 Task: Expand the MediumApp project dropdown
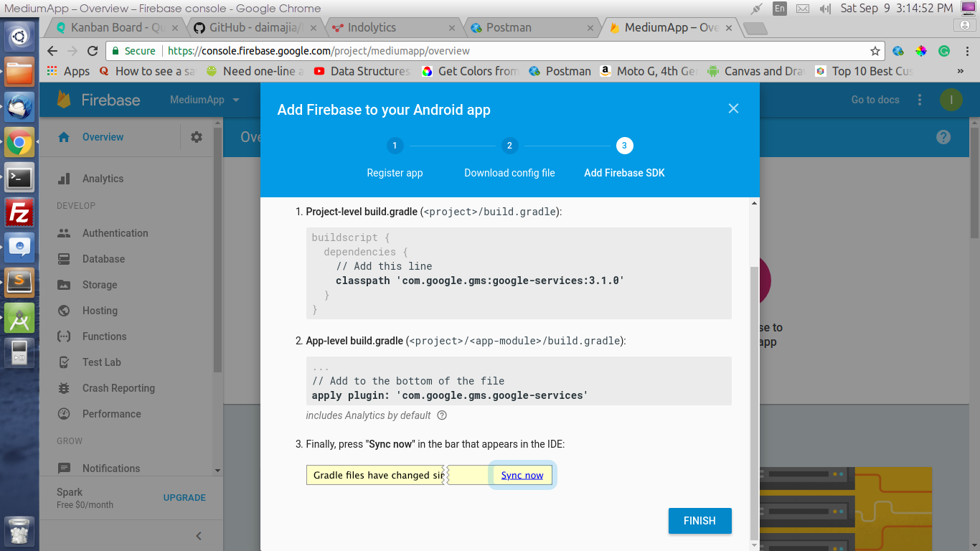tap(204, 100)
